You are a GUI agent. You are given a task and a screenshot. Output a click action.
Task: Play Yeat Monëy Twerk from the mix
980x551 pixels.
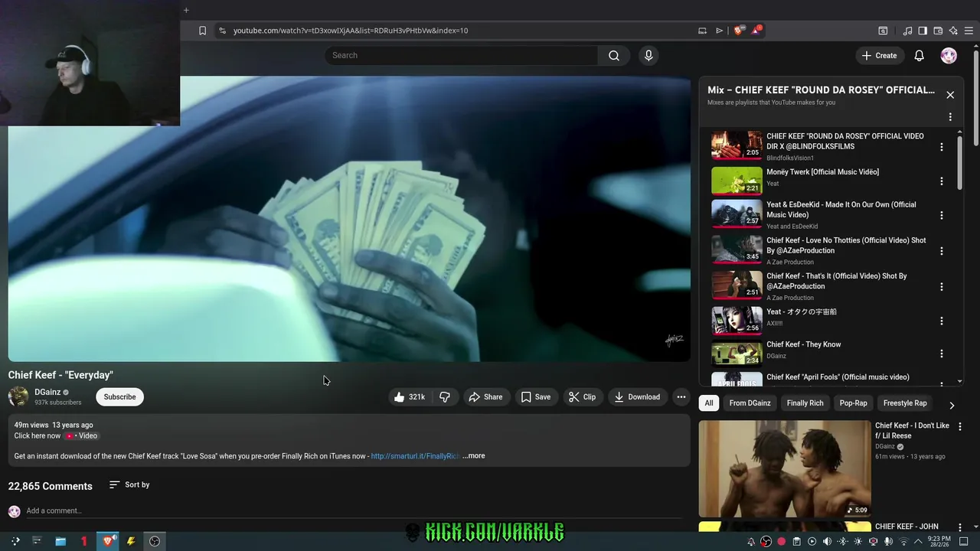[737, 181]
